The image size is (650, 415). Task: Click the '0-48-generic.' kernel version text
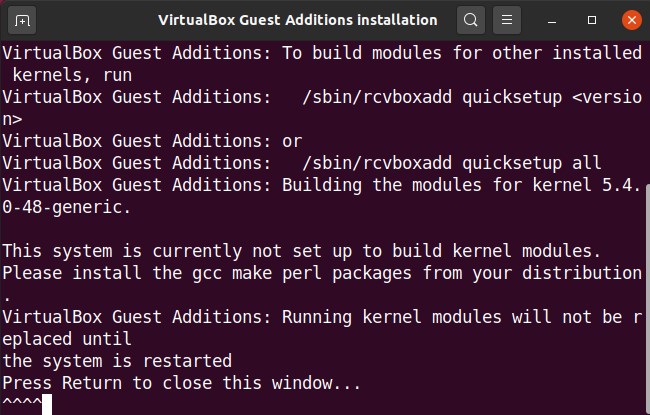pyautogui.click(x=66, y=207)
